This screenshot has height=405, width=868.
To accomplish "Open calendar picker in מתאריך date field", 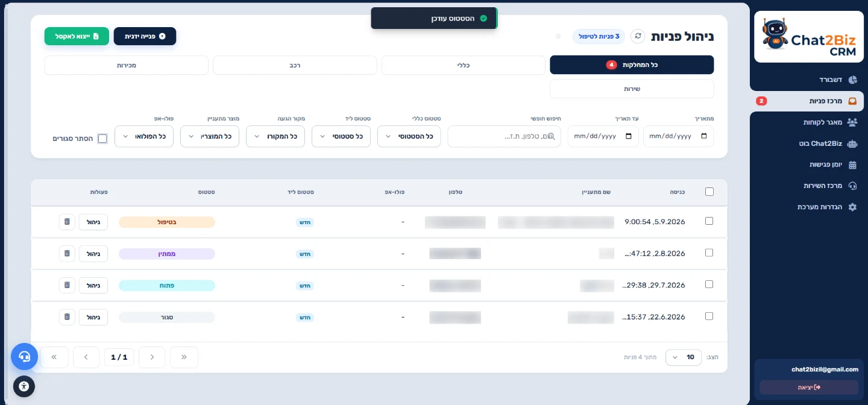I will (x=704, y=136).
